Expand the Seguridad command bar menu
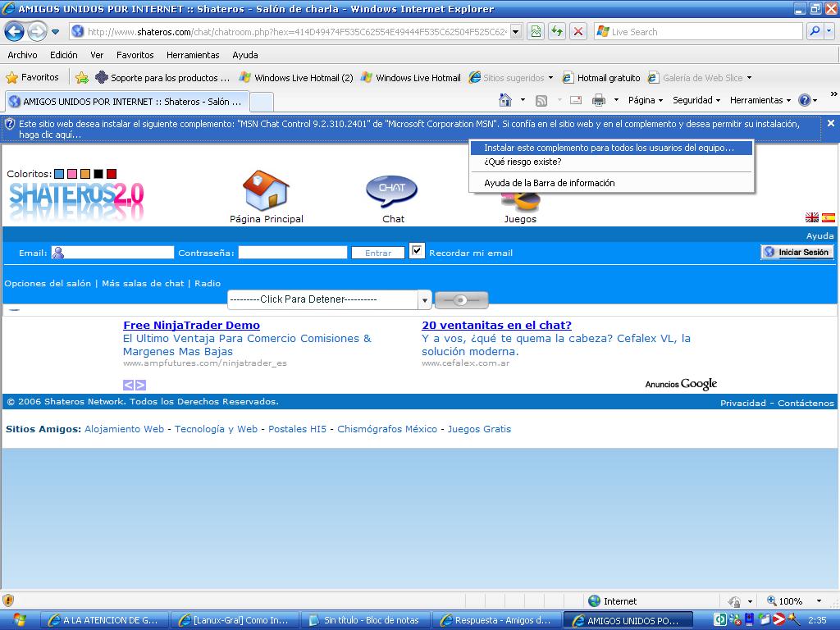 point(696,100)
